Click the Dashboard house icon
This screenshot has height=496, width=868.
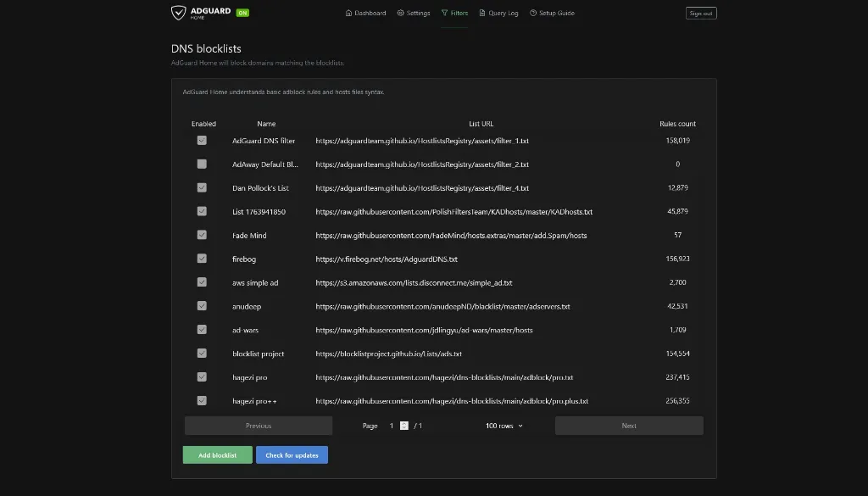click(348, 13)
